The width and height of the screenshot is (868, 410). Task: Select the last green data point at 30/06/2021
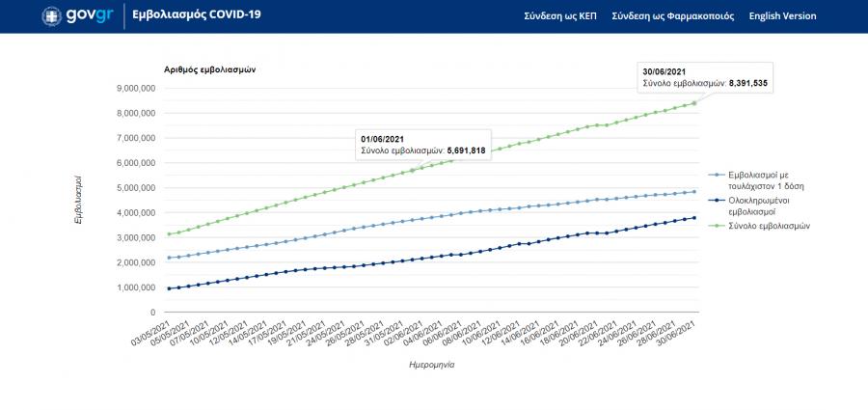694,102
